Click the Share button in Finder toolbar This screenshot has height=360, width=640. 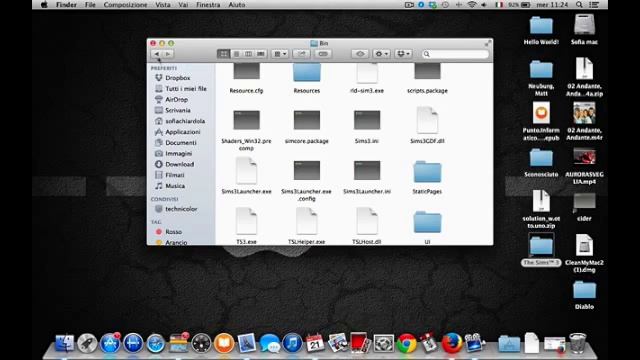tap(301, 54)
